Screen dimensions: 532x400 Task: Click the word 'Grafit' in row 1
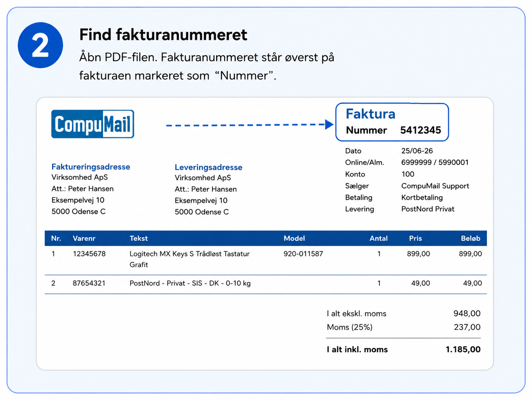click(x=139, y=265)
